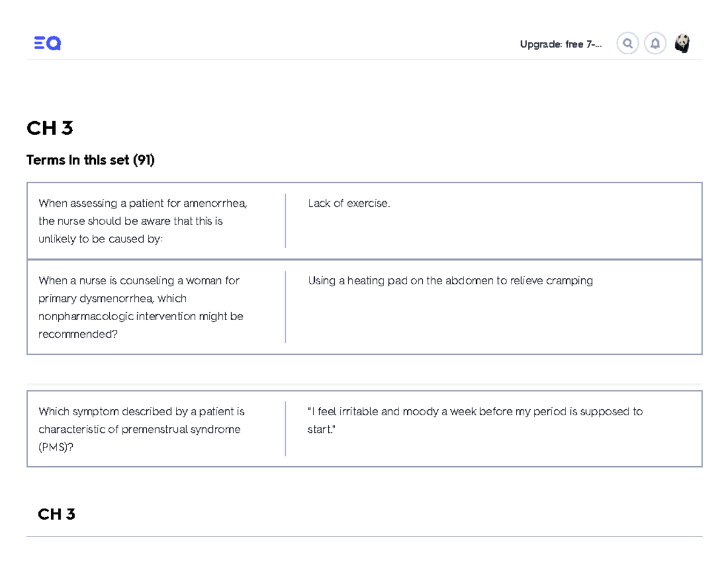Select the primary dysmenorrhea question text
This screenshot has width=728, height=562.
[140, 307]
